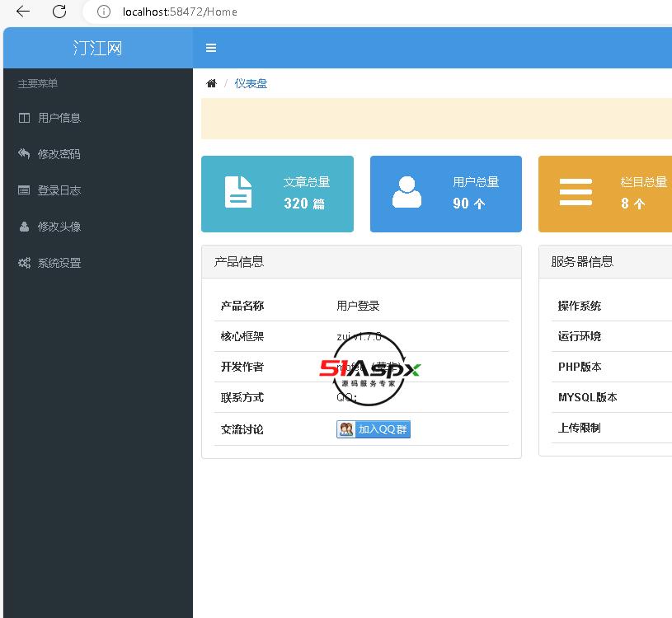672x618 pixels.
Task: Click the 核心框架 row label
Action: [242, 336]
